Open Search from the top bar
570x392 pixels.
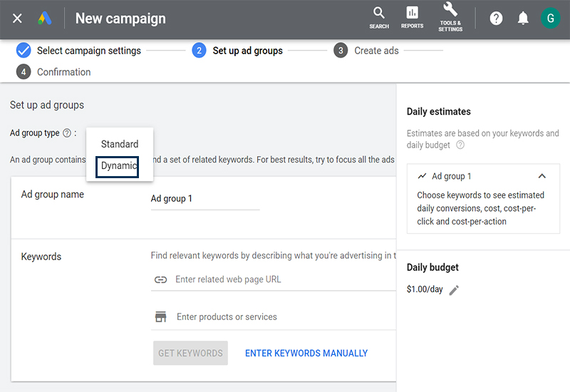pos(379,18)
